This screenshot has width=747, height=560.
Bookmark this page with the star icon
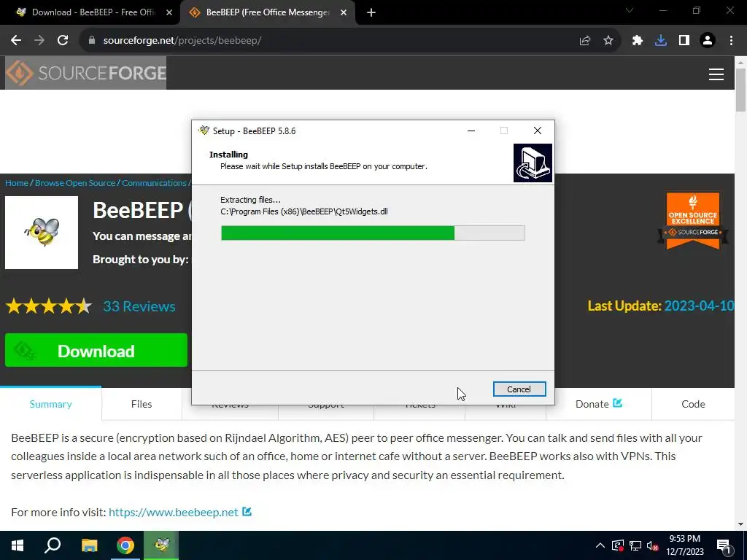[x=608, y=41]
